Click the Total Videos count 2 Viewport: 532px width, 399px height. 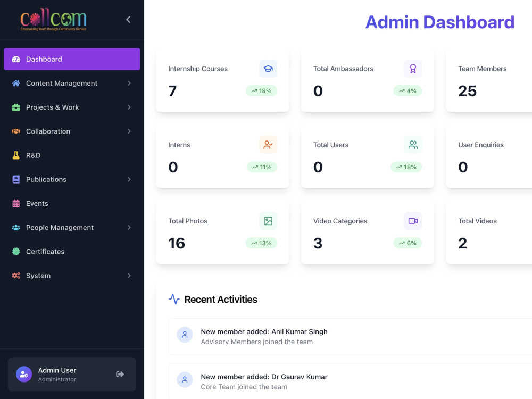[462, 243]
